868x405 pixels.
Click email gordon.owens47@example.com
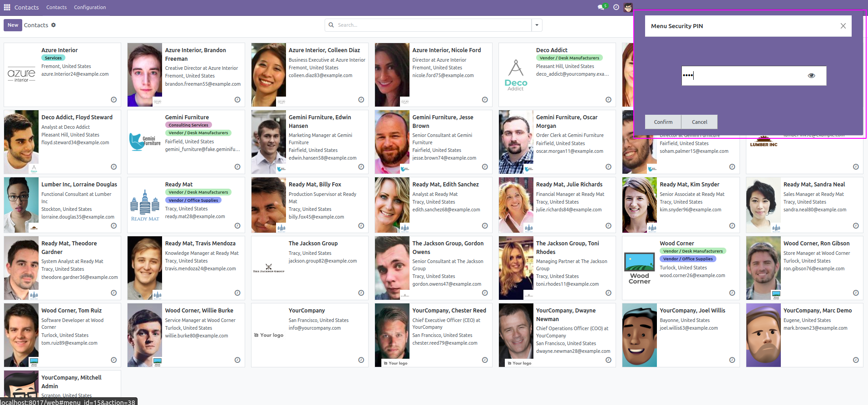click(x=447, y=284)
